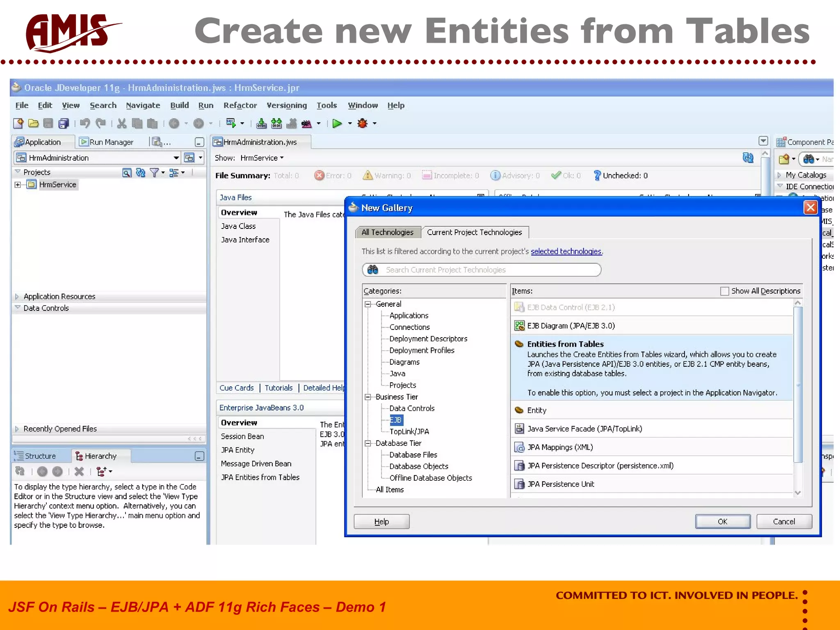The width and height of the screenshot is (840, 630).
Task: Switch to Current Project Technologies tab
Action: point(475,232)
